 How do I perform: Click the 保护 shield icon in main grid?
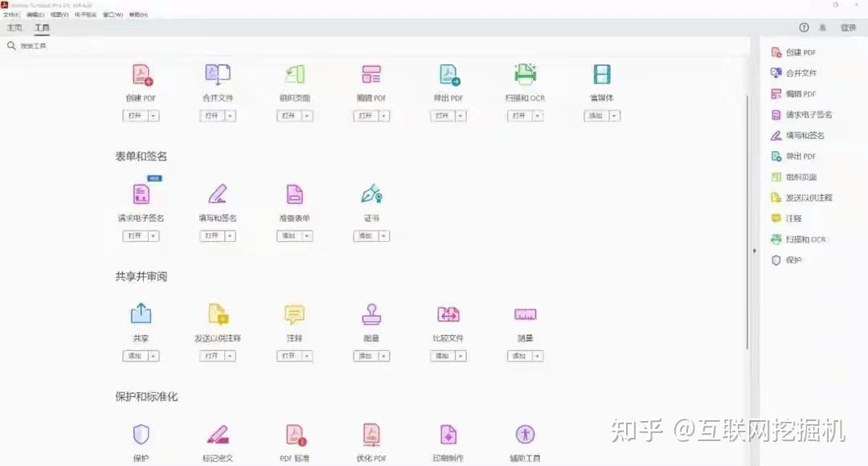[141, 435]
